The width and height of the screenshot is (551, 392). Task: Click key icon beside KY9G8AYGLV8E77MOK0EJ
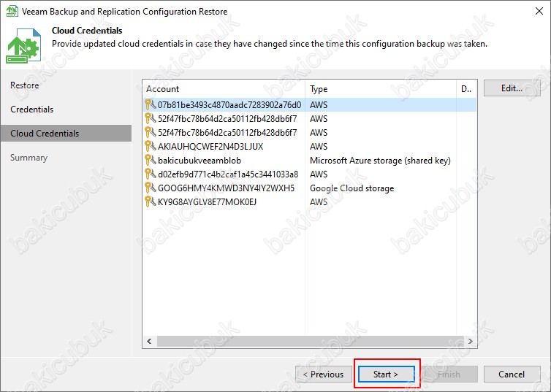click(151, 201)
